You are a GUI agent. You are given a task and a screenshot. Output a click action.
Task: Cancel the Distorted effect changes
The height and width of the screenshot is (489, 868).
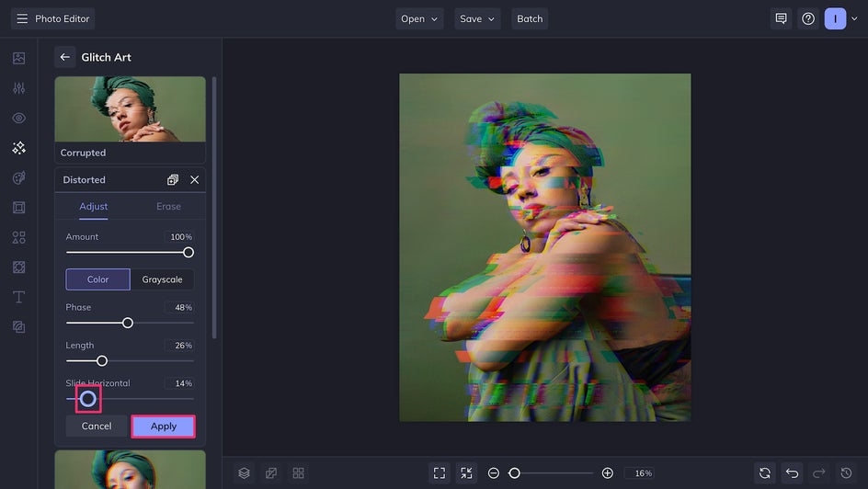[97, 426]
